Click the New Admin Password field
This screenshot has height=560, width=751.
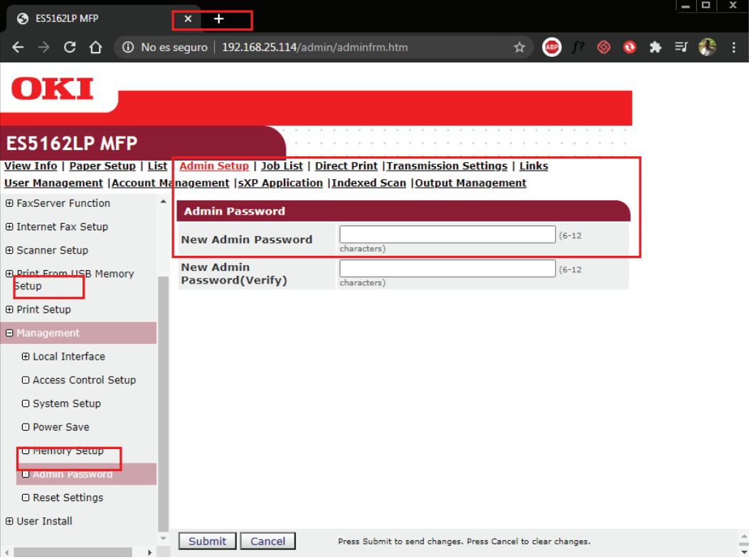coord(447,235)
